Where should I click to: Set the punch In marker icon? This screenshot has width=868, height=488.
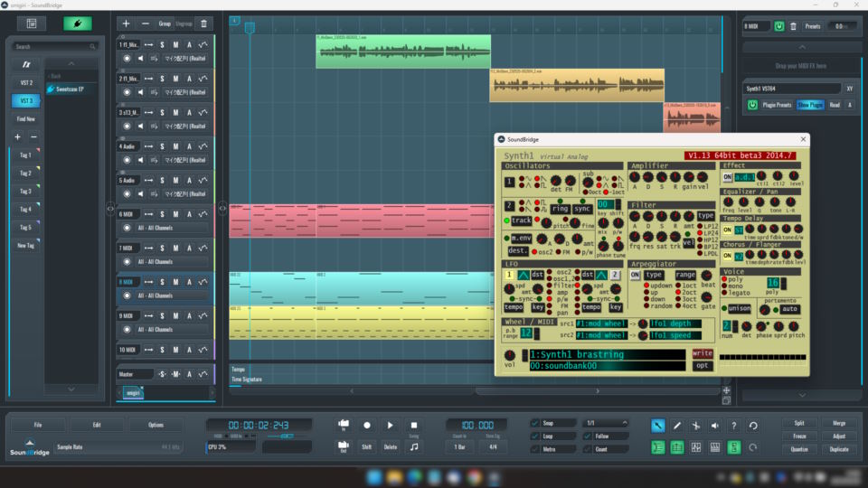(344, 425)
